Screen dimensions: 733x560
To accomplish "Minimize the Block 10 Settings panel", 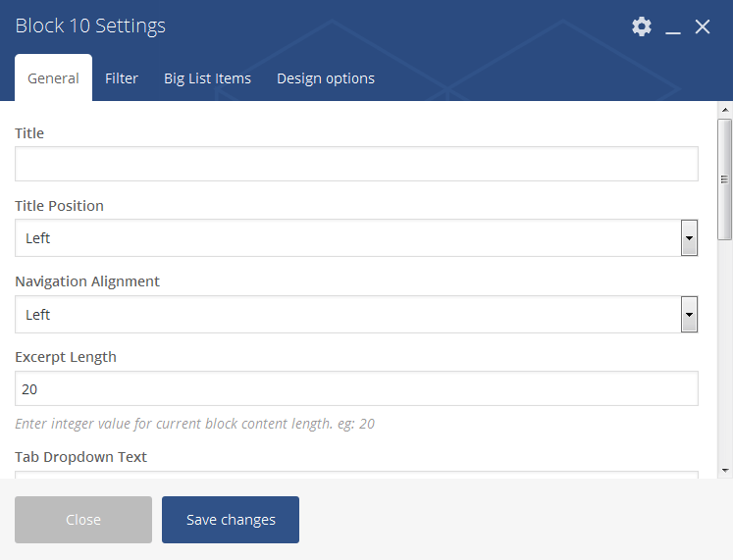I will [x=673, y=27].
